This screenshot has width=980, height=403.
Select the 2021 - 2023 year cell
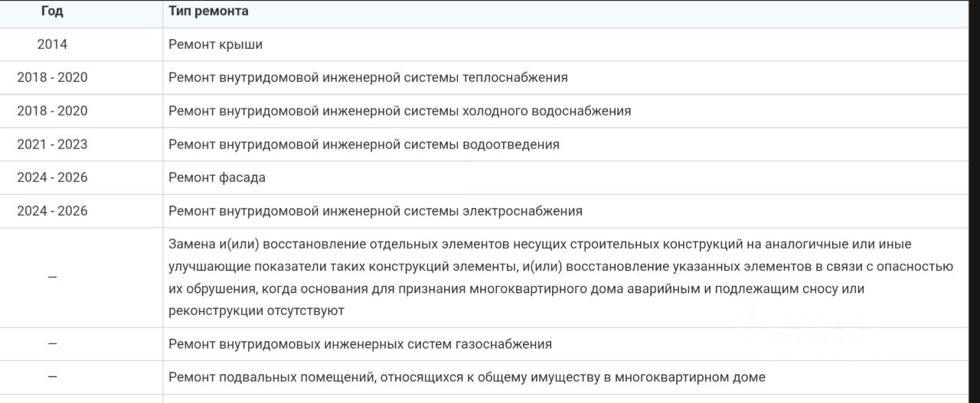[52, 145]
